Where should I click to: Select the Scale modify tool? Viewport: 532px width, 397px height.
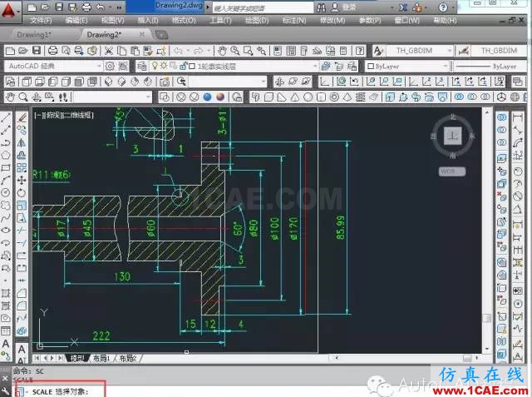[22, 205]
